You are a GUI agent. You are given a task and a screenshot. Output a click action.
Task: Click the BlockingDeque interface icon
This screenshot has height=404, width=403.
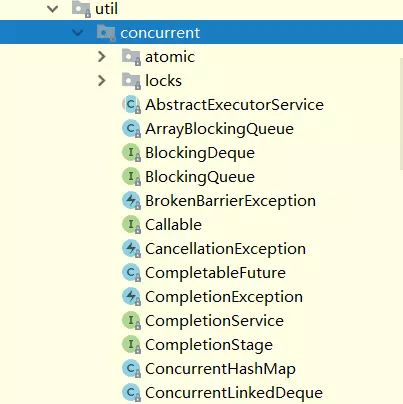(131, 153)
